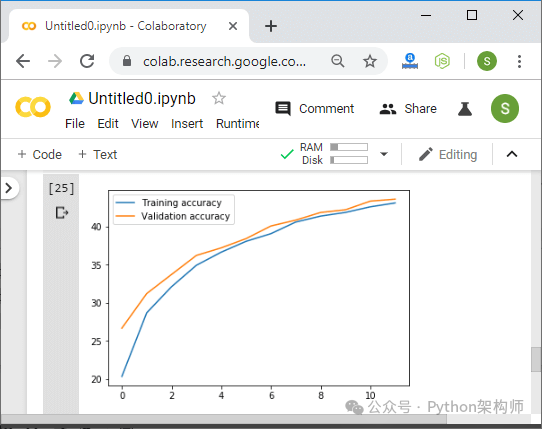Open the Chrome three-dot menu
This screenshot has width=542, height=429.
tap(519, 61)
